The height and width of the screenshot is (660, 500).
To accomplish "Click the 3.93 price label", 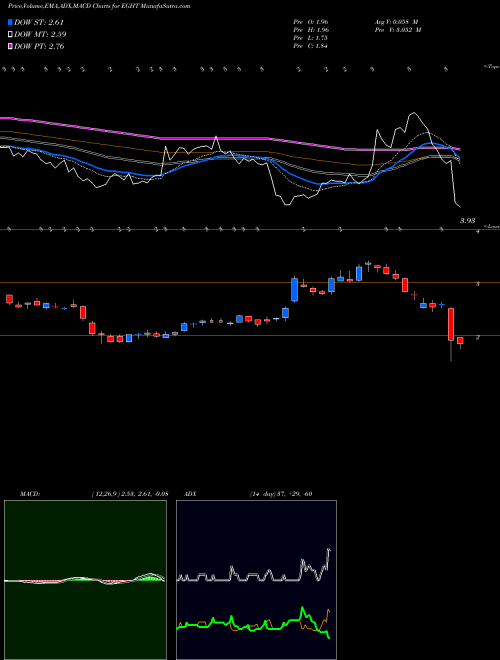I will click(468, 221).
